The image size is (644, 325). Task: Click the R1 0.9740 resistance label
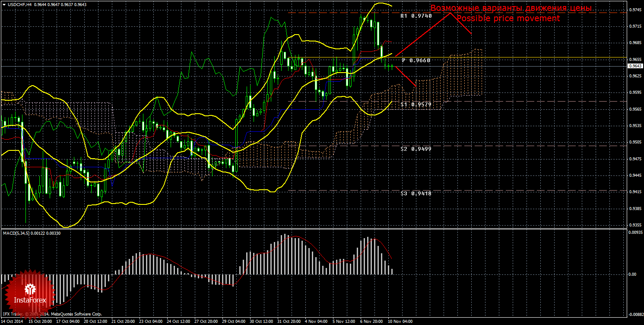(x=416, y=16)
